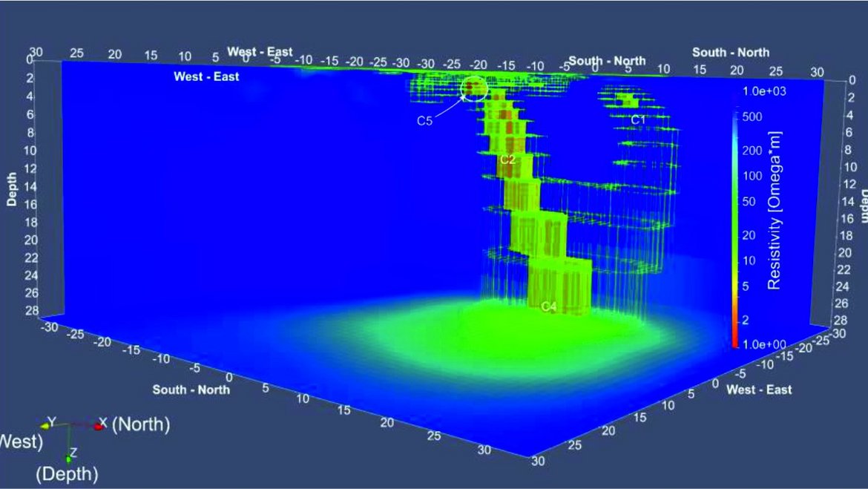Click the C4 label at column base

pyautogui.click(x=549, y=306)
